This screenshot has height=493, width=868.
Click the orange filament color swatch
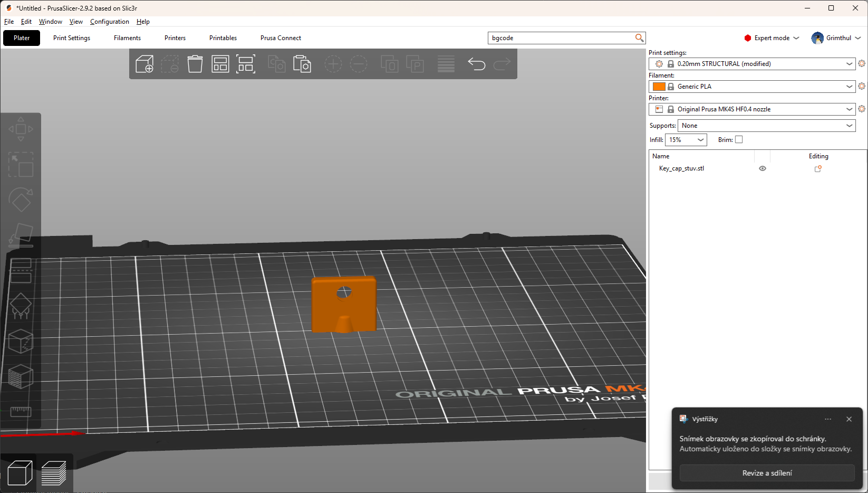point(659,87)
